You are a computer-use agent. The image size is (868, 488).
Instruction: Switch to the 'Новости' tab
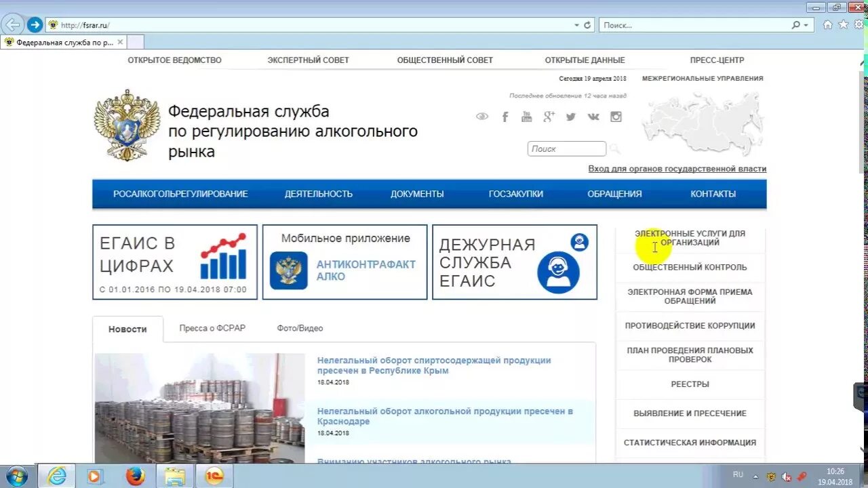(x=127, y=329)
